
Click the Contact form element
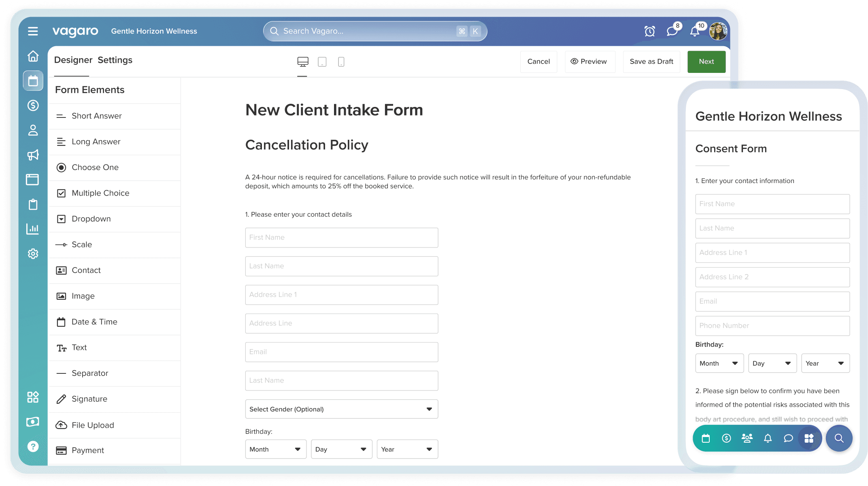click(85, 270)
